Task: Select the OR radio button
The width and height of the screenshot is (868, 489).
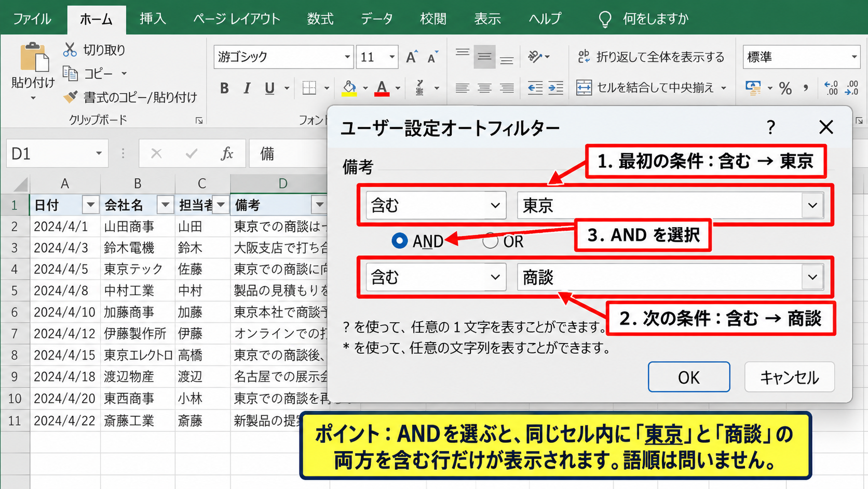Action: pyautogui.click(x=490, y=241)
